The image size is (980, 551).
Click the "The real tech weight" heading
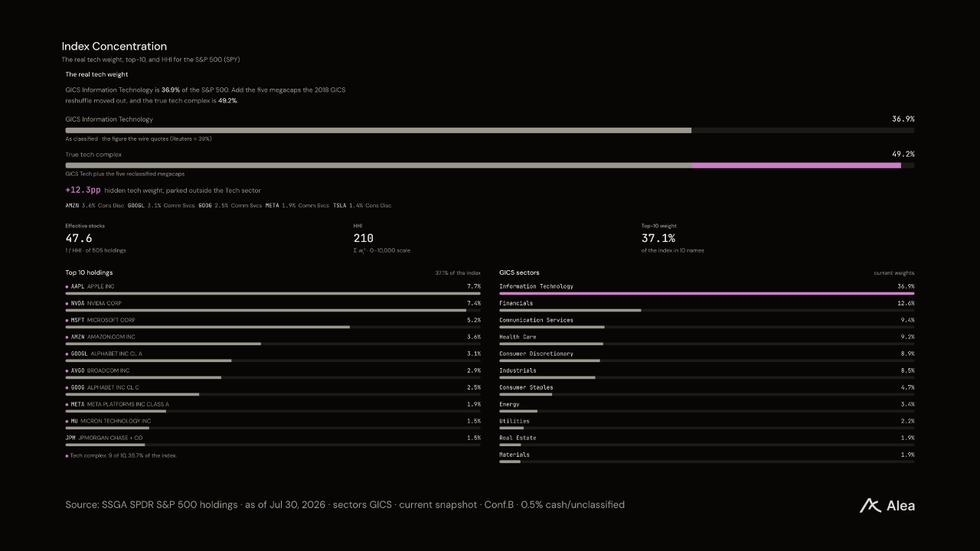[x=96, y=74]
